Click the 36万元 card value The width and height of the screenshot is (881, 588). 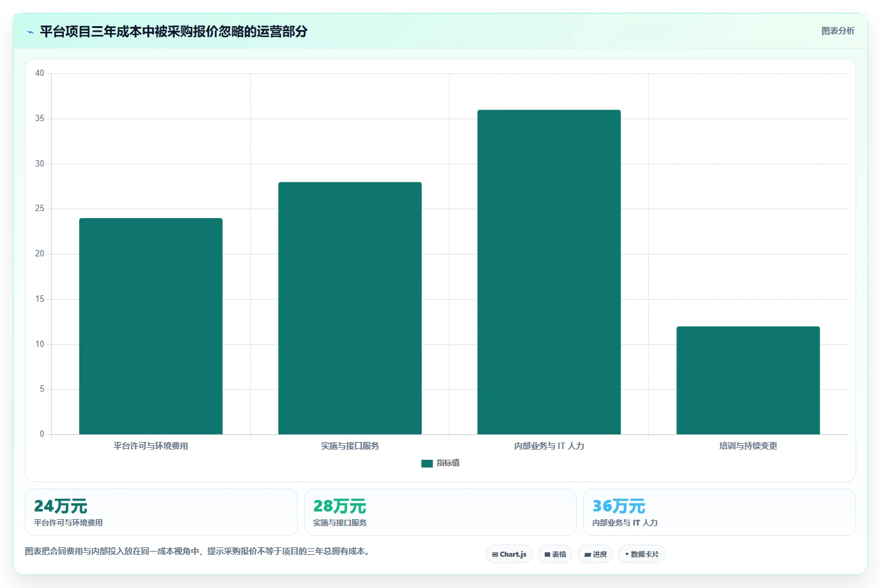click(x=619, y=506)
